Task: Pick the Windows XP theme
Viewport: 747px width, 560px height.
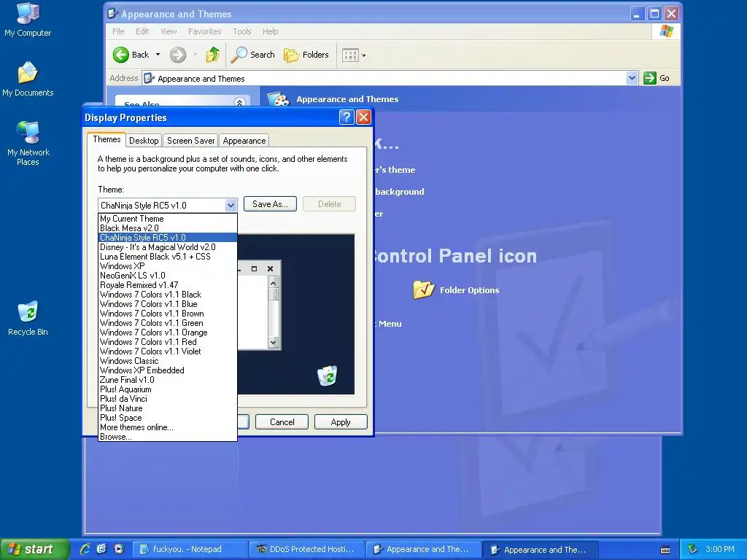Action: pos(168,266)
